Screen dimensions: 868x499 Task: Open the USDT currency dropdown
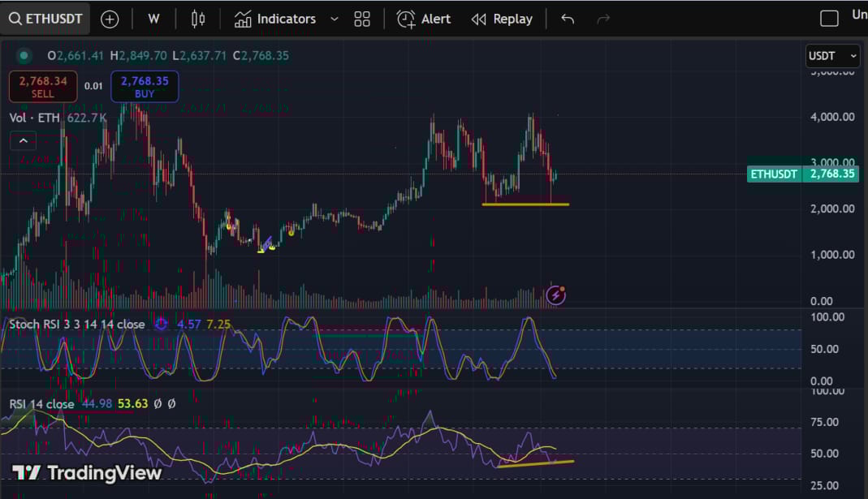pyautogui.click(x=832, y=56)
